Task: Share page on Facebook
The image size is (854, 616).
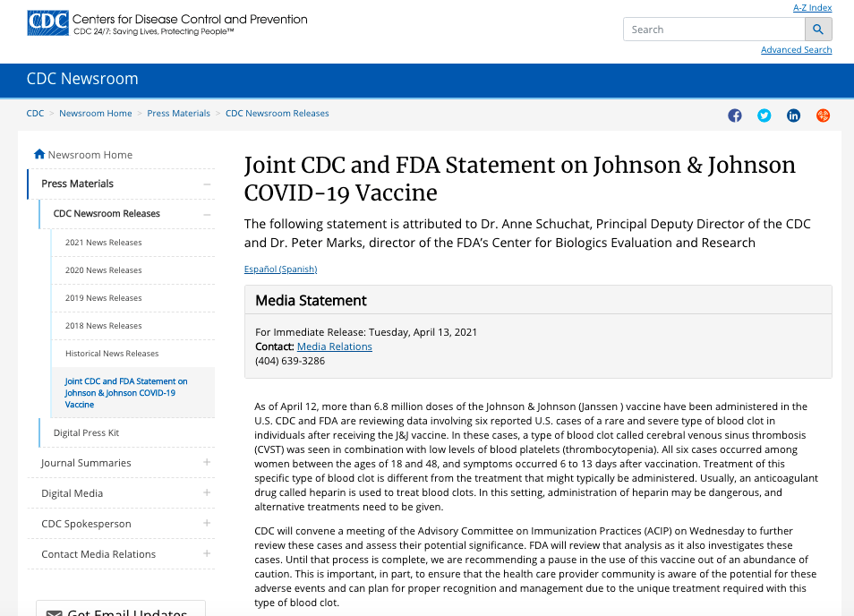Action: (735, 115)
